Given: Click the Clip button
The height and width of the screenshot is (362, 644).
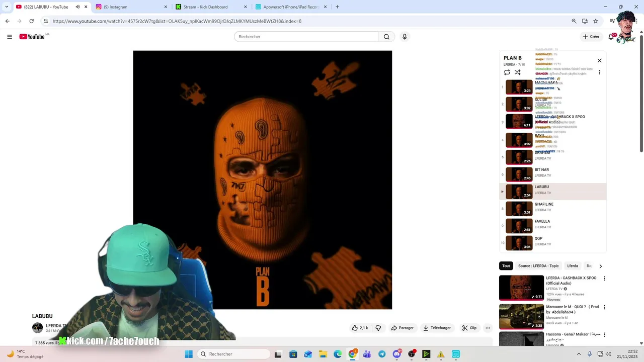Looking at the screenshot, I should (469, 328).
